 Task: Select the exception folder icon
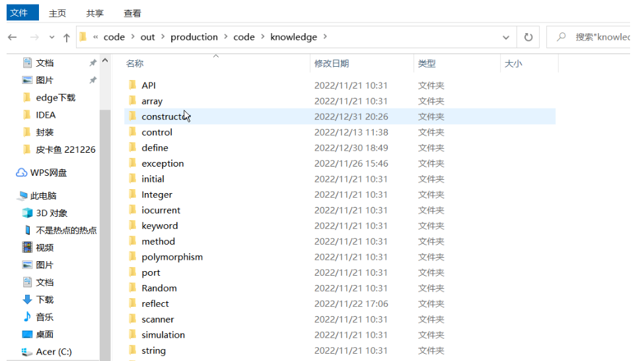tap(132, 163)
